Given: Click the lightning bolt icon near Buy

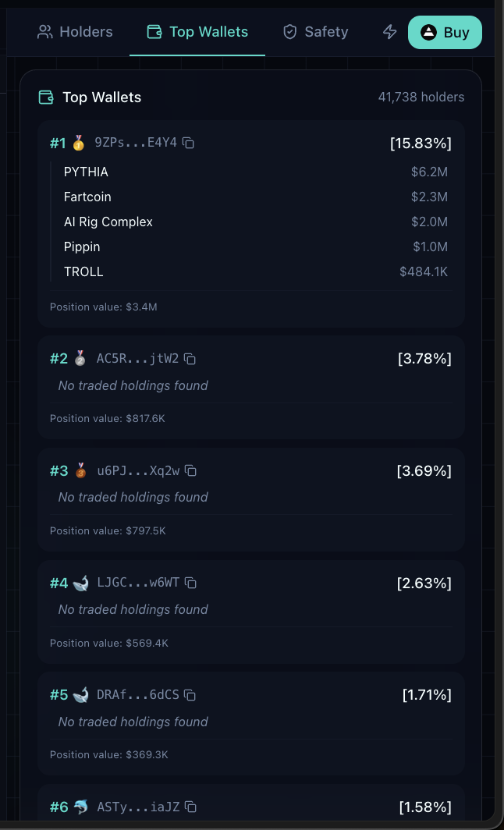Looking at the screenshot, I should coord(389,32).
